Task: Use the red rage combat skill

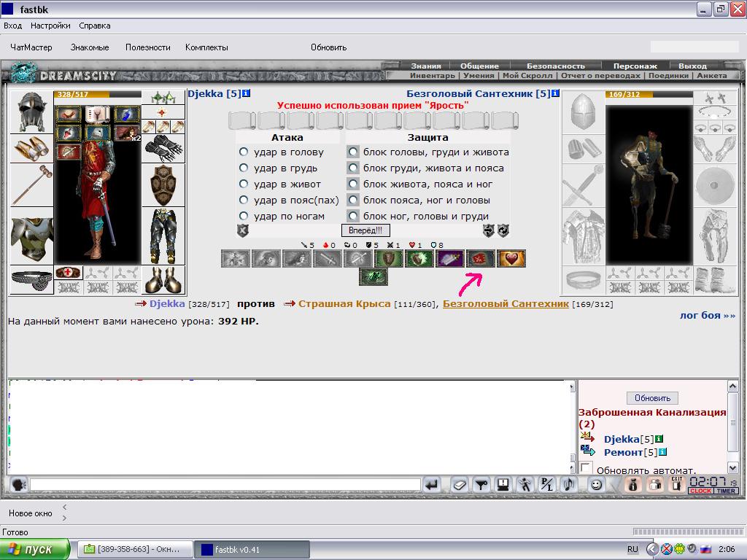Action: (481, 259)
